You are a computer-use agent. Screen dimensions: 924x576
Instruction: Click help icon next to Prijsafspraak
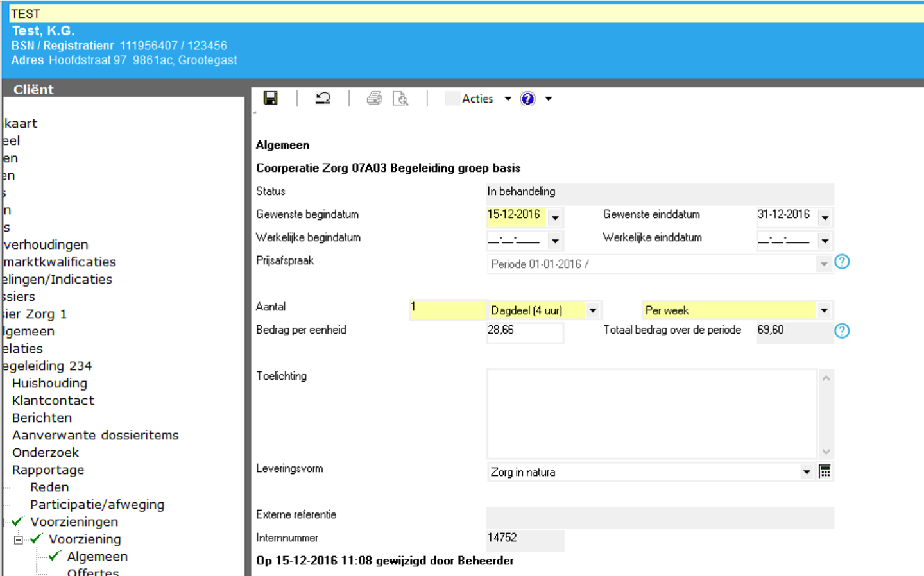(x=842, y=262)
